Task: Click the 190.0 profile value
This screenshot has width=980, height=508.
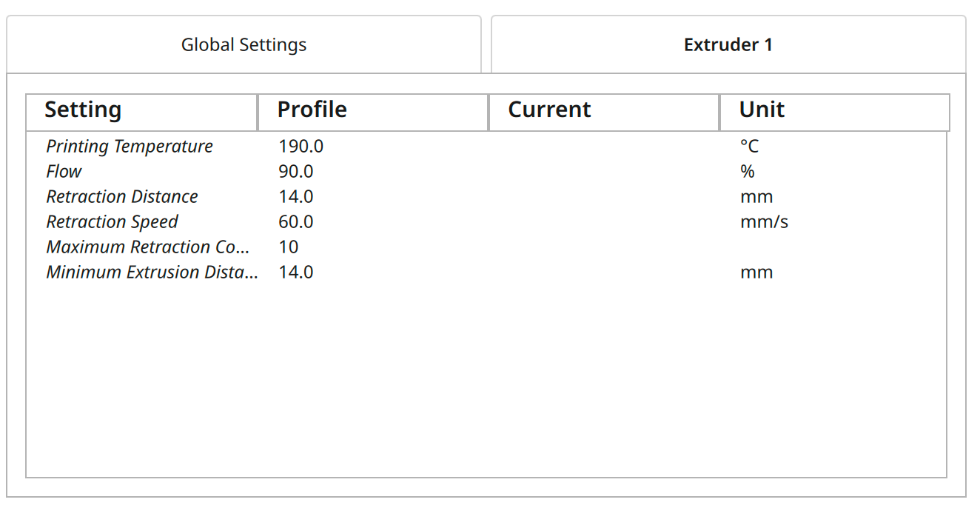Action: (301, 147)
